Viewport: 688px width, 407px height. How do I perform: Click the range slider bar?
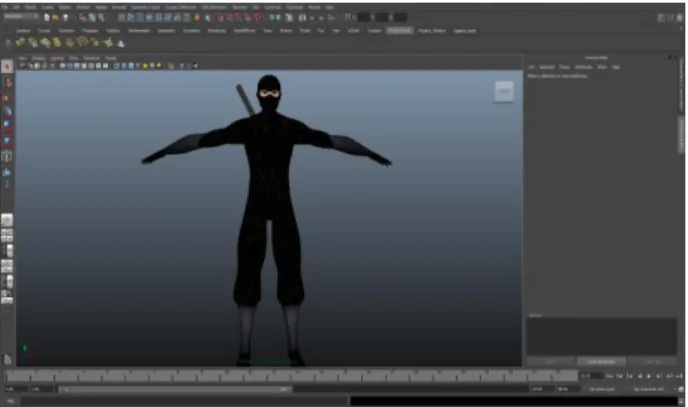[x=175, y=389]
